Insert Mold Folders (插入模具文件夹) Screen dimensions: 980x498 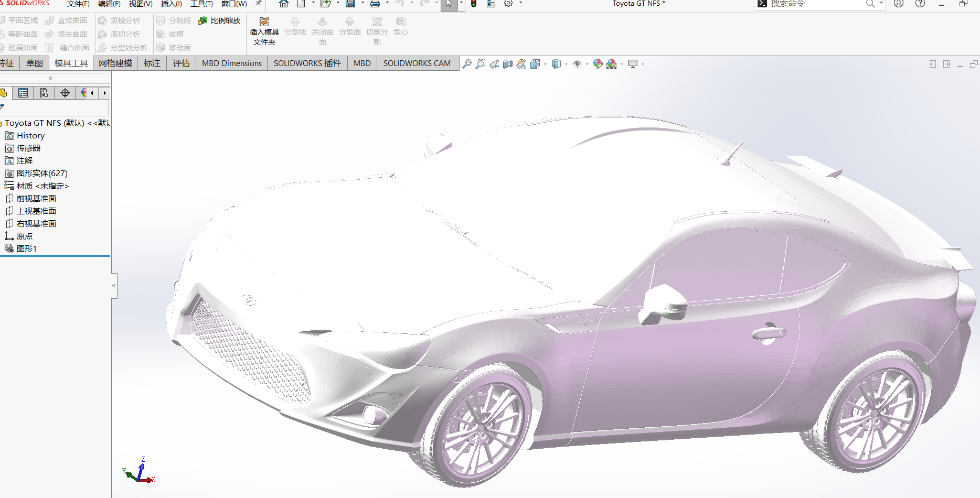tap(264, 31)
